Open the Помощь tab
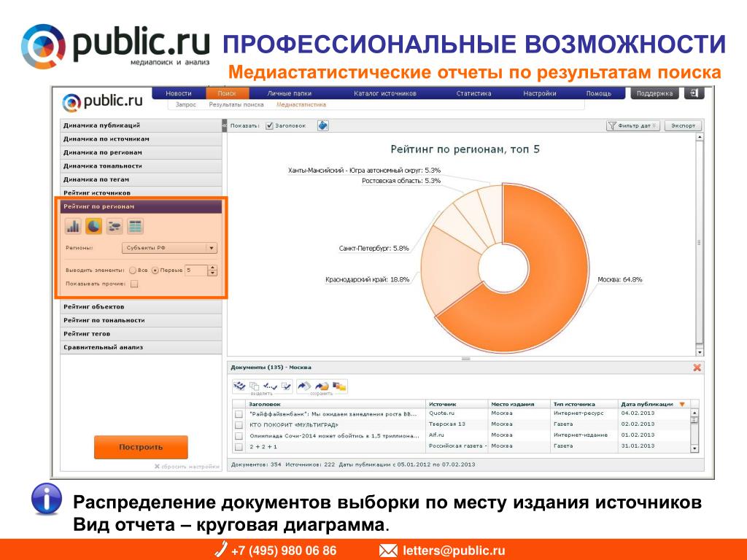The height and width of the screenshot is (560, 747). coord(599,93)
